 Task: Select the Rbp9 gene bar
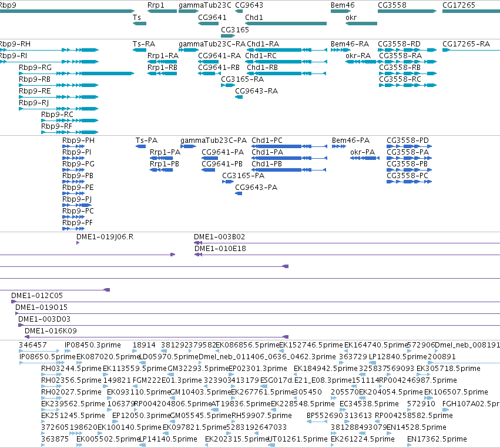(x=67, y=11)
